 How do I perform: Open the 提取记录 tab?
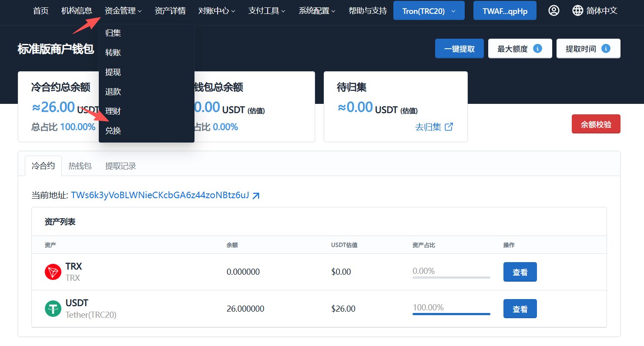tap(121, 166)
